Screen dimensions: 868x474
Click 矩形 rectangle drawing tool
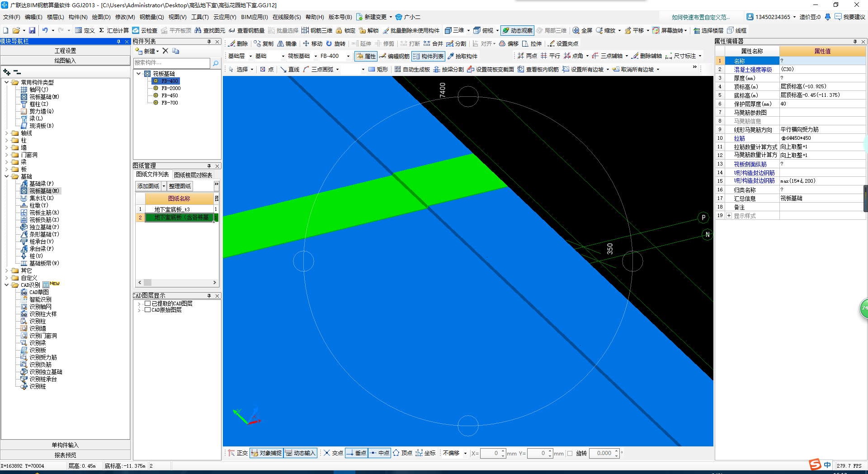pos(378,69)
